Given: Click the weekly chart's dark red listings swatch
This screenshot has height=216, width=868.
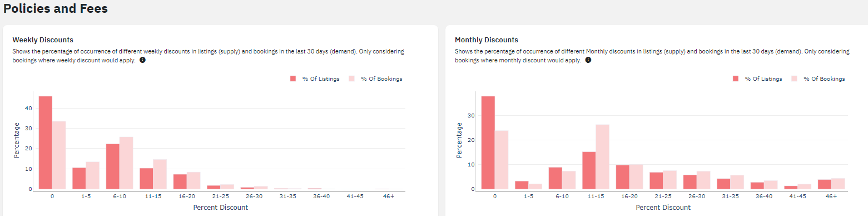Looking at the screenshot, I should click(293, 78).
